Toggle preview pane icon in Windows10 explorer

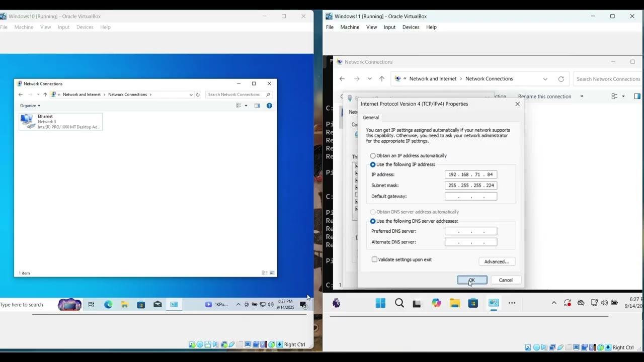[x=257, y=106]
